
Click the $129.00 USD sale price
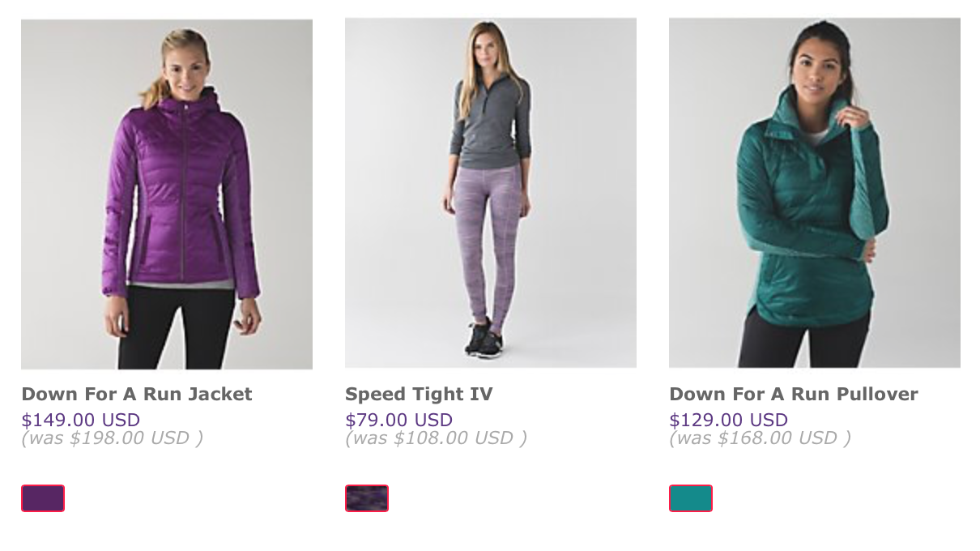click(729, 421)
